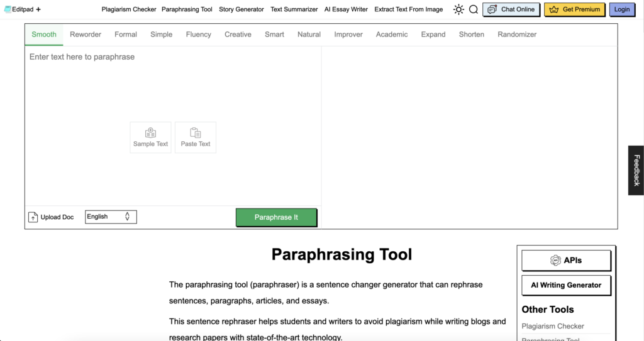Open Paraphrasing Tool in top navigation
The image size is (644, 341).
click(x=187, y=9)
